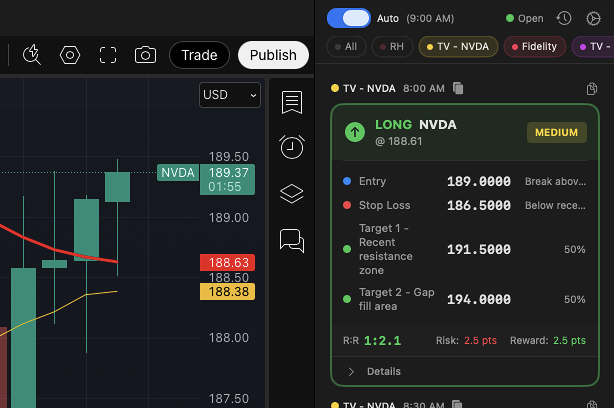The image size is (614, 408).
Task: Select the TV - NVDA filter tab
Action: coord(459,46)
